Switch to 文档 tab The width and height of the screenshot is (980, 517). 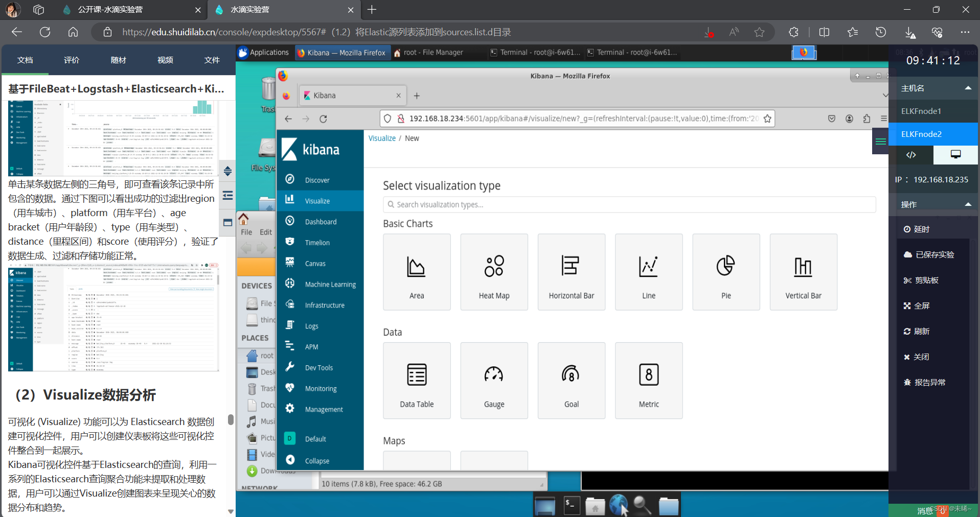click(x=25, y=60)
